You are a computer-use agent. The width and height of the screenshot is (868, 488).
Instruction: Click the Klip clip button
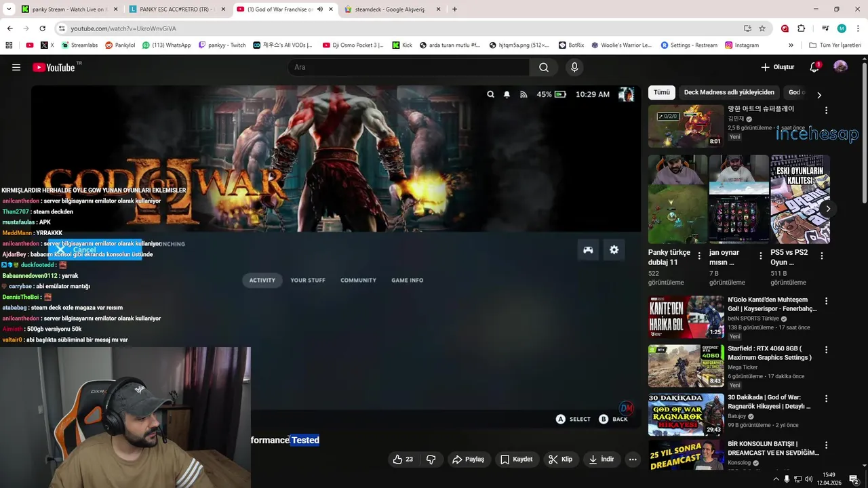click(560, 460)
